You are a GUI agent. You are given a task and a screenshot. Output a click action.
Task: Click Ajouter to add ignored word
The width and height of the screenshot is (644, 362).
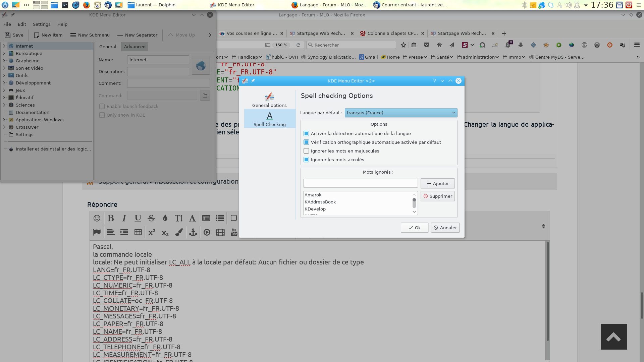438,183
